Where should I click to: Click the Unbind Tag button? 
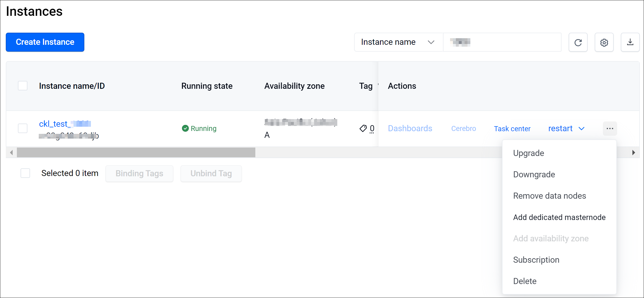[x=211, y=173]
